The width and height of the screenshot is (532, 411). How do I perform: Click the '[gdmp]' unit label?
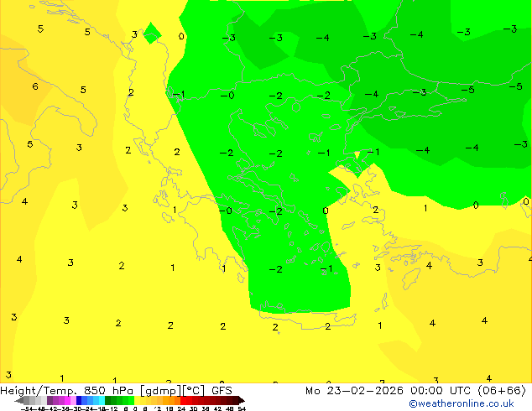pyautogui.click(x=161, y=391)
